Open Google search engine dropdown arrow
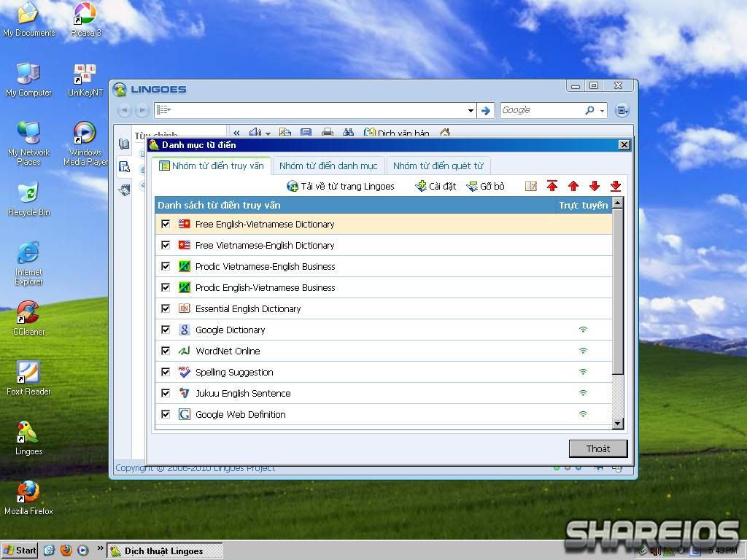Image resolution: width=747 pixels, height=560 pixels. pyautogui.click(x=603, y=111)
